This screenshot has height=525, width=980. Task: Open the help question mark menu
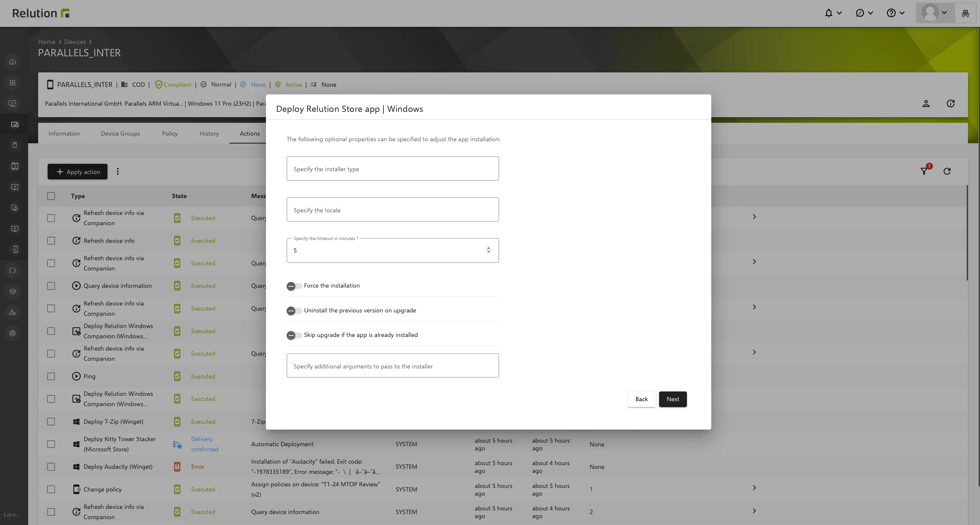point(891,13)
